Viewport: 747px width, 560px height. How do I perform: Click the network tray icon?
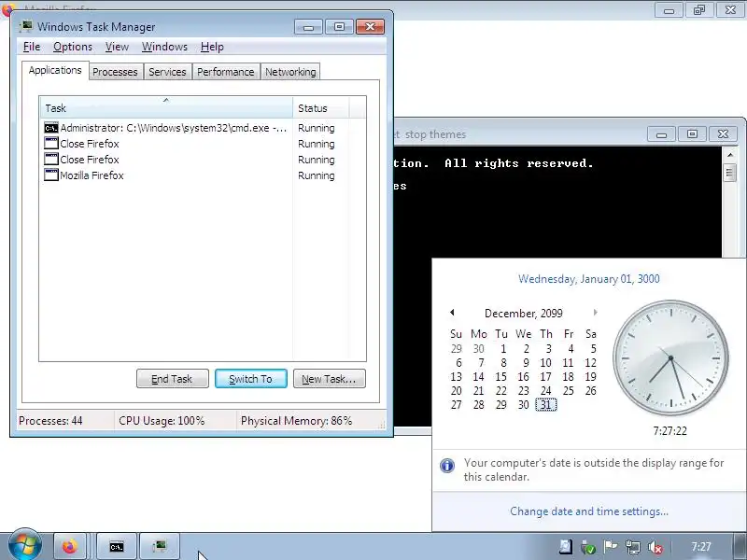point(633,547)
